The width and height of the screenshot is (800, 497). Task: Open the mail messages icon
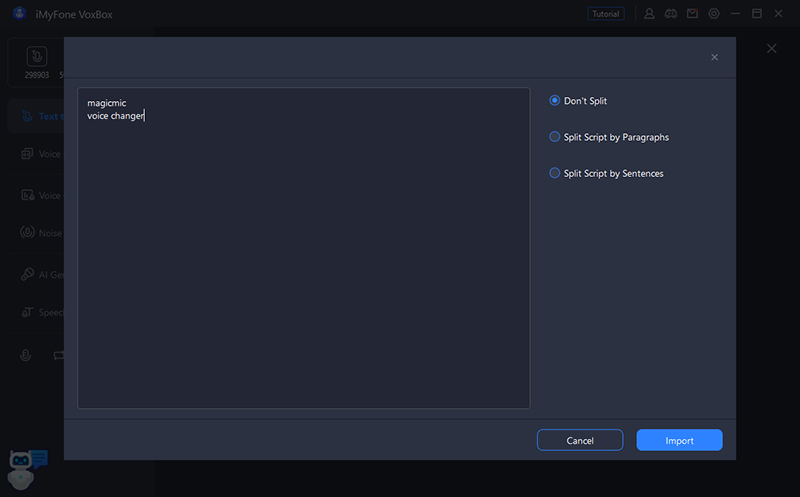point(692,14)
